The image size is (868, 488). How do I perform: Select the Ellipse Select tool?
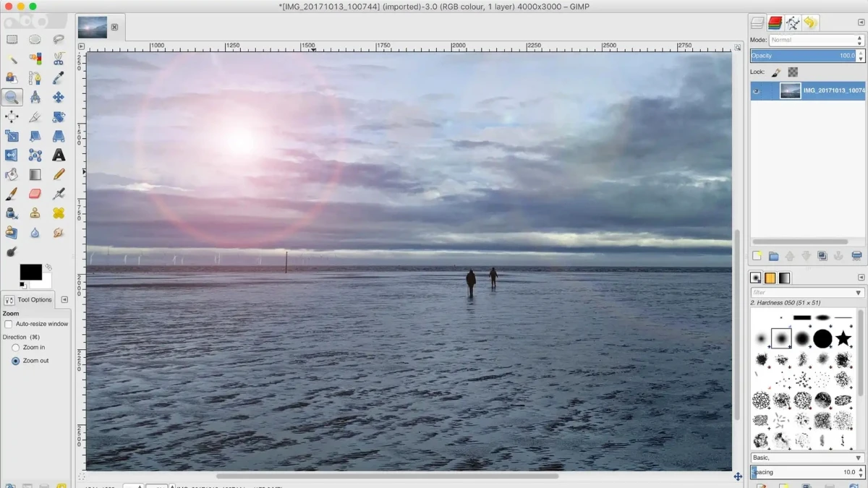click(x=35, y=40)
